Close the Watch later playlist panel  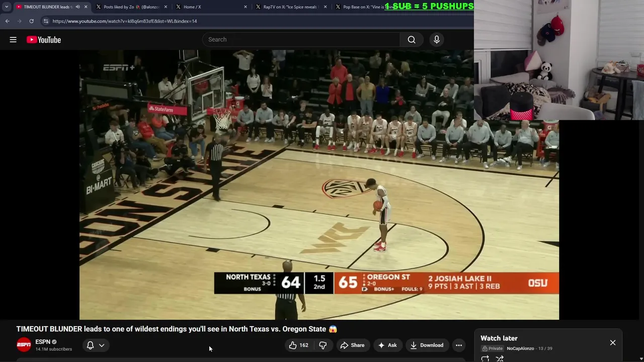[613, 343]
